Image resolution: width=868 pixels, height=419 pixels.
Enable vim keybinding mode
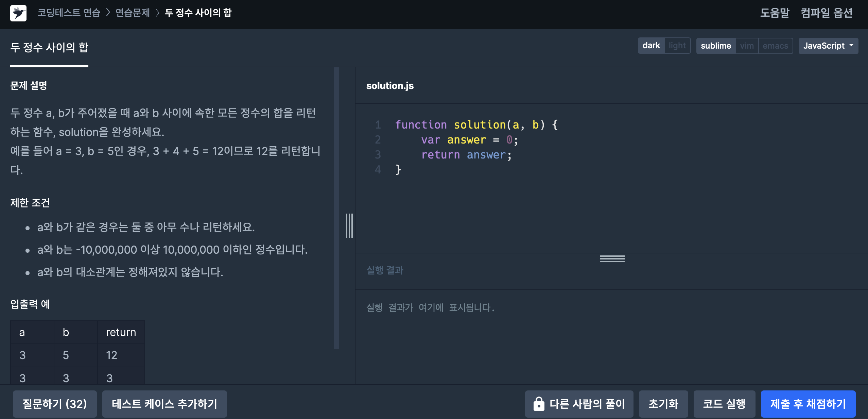point(747,46)
